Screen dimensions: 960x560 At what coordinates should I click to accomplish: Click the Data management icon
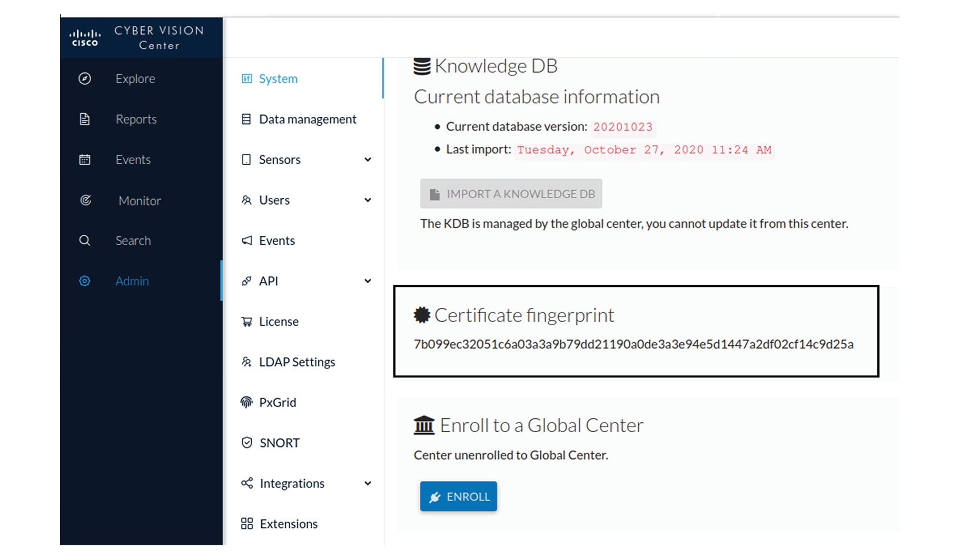246,119
